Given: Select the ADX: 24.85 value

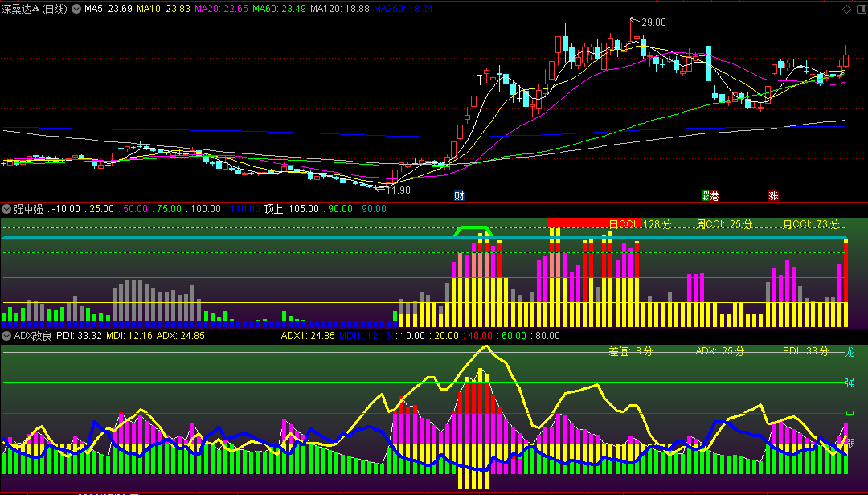Looking at the screenshot, I should coord(181,336).
